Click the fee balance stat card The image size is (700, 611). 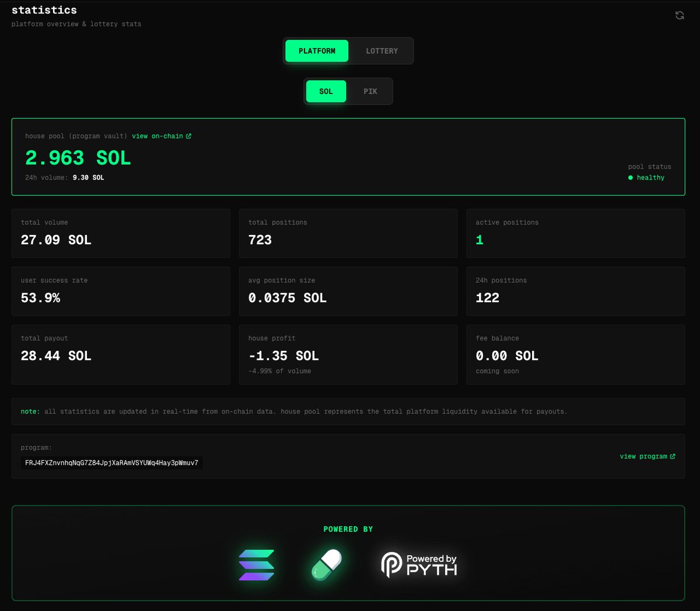[x=575, y=354]
